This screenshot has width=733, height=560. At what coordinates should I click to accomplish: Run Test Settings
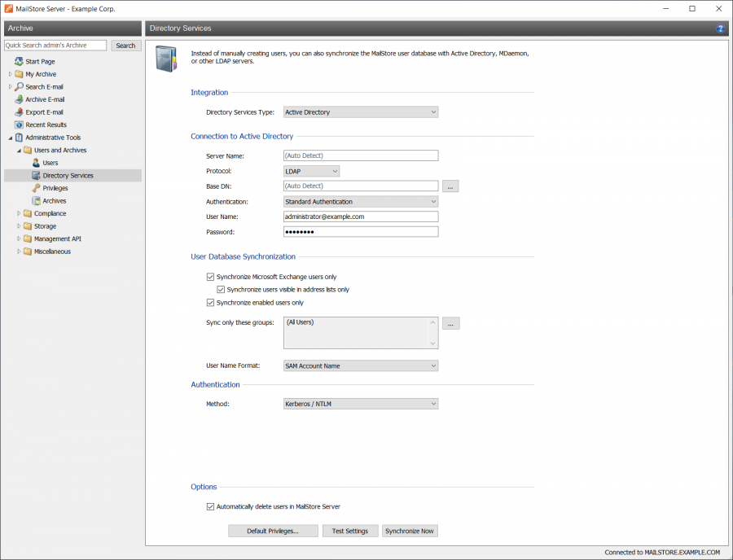[349, 530]
